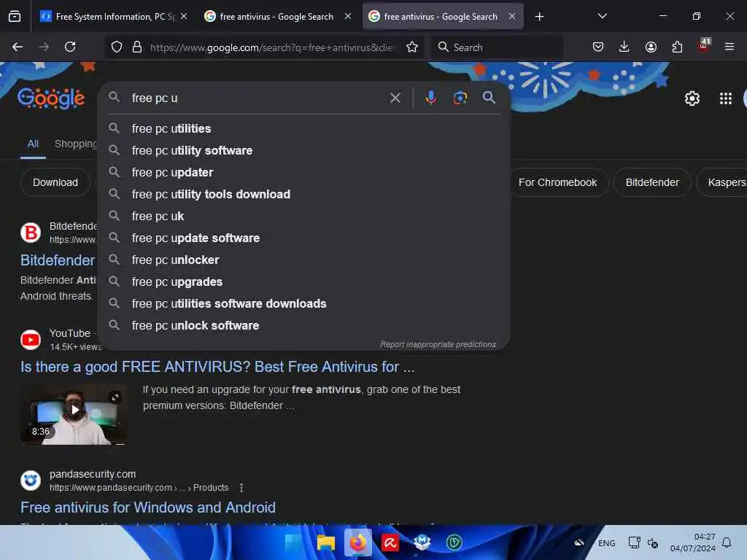Open the Malwarebytes taskbar icon
This screenshot has height=560, width=747.
coord(422,542)
